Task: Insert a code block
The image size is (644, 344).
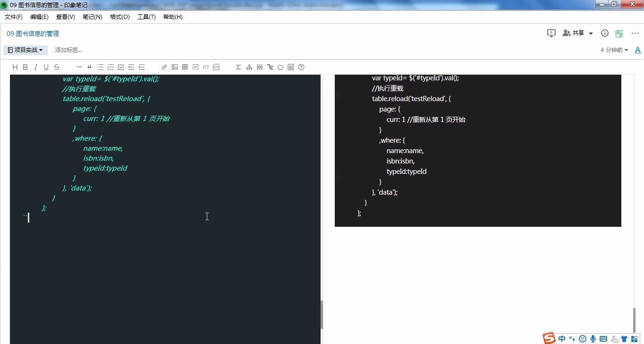Action: [x=216, y=67]
